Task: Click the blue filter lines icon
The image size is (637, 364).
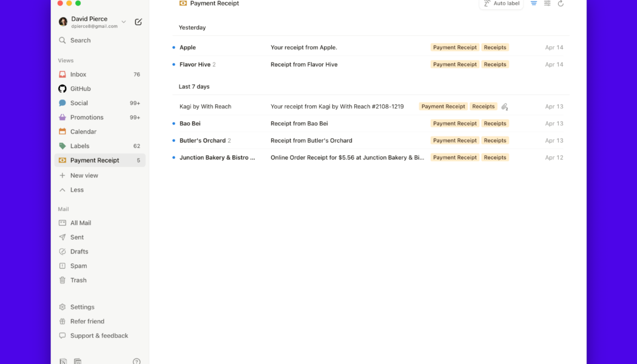Action: pyautogui.click(x=534, y=4)
